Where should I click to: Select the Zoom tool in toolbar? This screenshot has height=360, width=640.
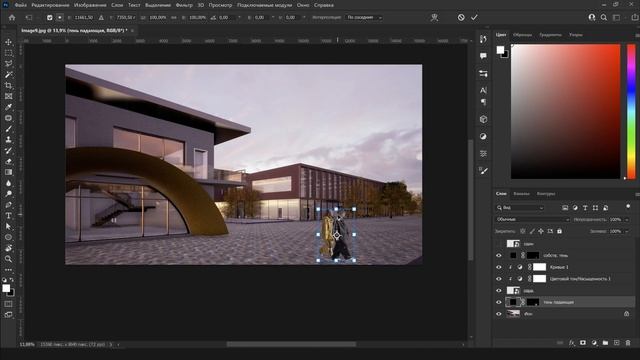click(8, 259)
